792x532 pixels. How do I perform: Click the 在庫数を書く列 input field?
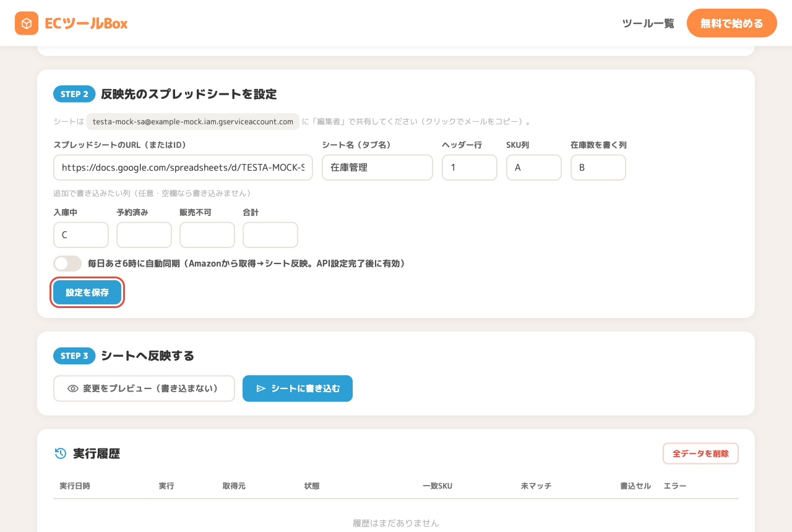coord(598,168)
